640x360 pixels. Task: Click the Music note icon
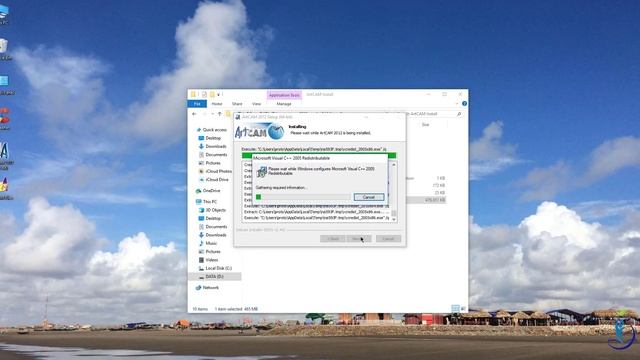coord(201,243)
